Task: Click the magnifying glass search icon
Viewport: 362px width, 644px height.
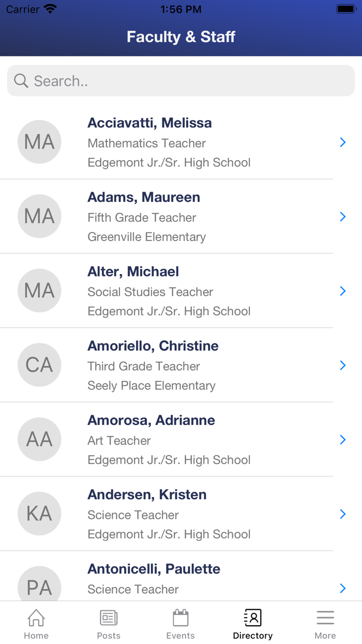Action: (x=21, y=81)
